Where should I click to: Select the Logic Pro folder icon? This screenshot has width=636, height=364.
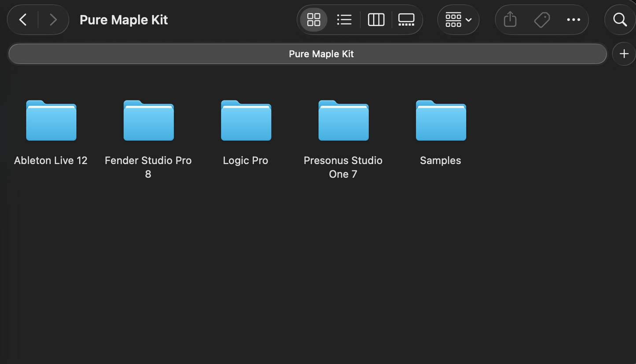tap(246, 121)
